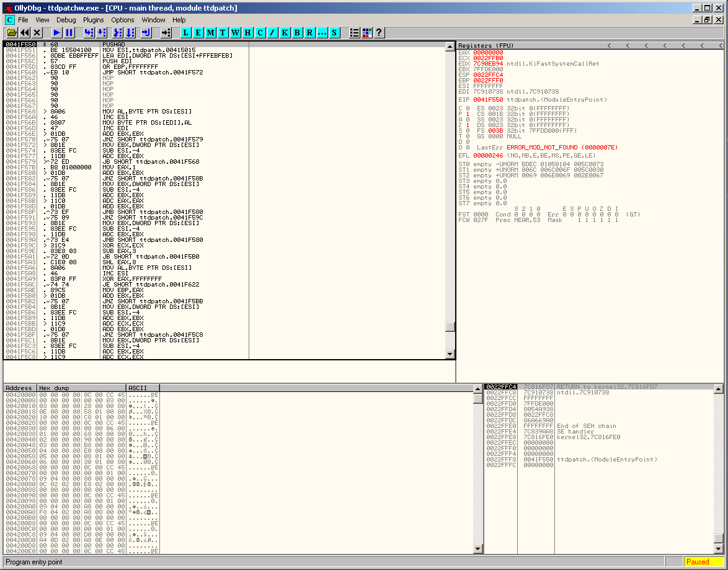Show Call stack with K button
728x570 pixels.
click(x=285, y=32)
